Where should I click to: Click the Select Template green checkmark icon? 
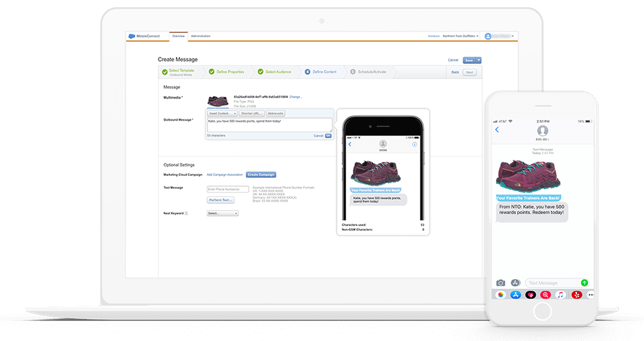165,72
